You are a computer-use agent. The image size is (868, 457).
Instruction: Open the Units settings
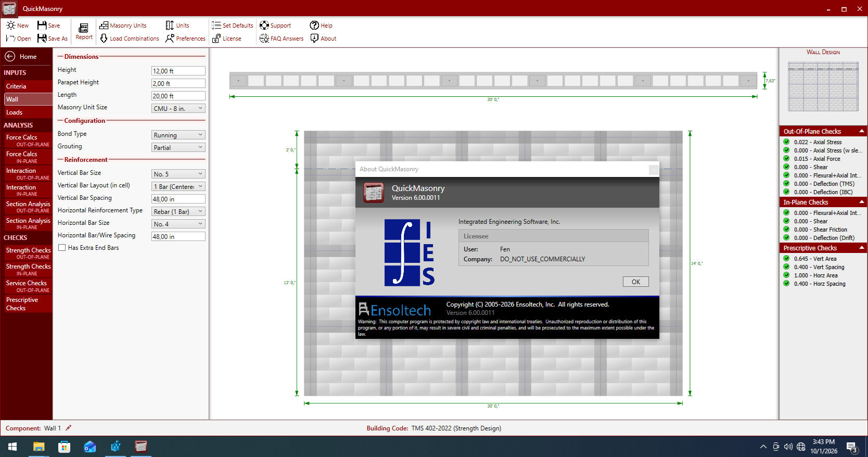[x=177, y=25]
